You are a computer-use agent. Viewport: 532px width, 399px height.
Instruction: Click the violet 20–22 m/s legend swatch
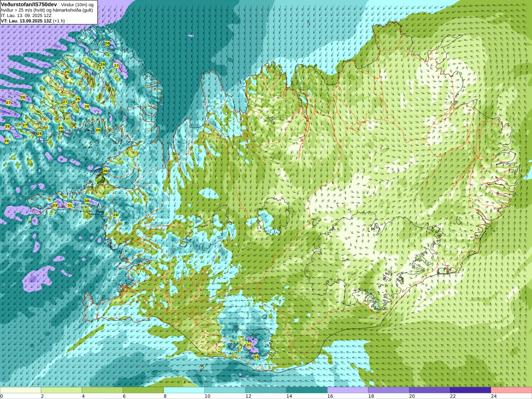click(430, 390)
